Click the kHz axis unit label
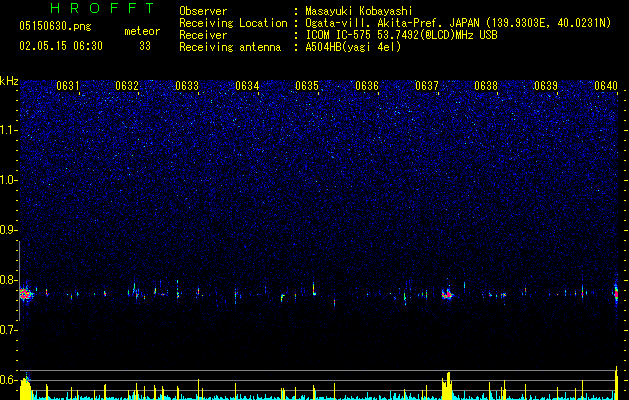The height and width of the screenshot is (400, 629). pos(9,81)
